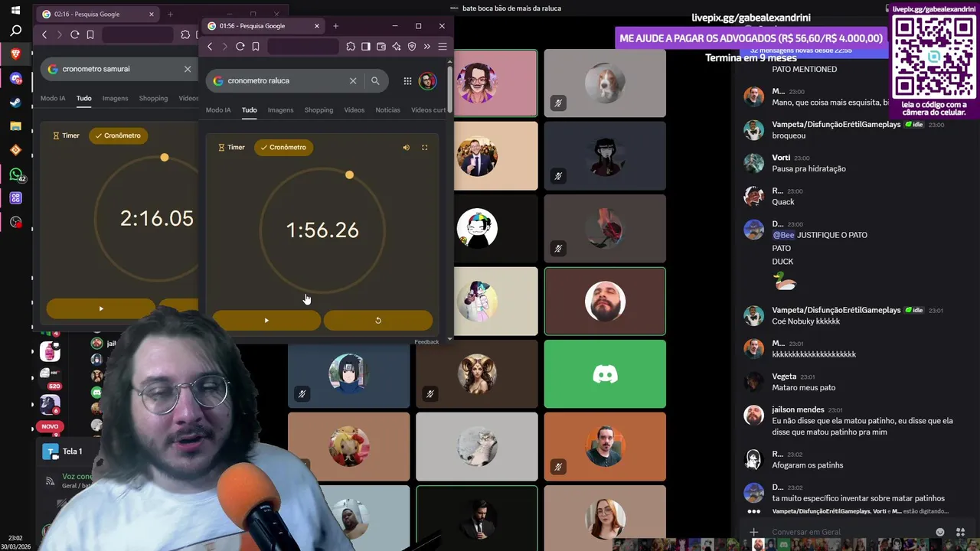Select Cronômetro chip in raluca window
980x551 pixels.
tap(283, 148)
